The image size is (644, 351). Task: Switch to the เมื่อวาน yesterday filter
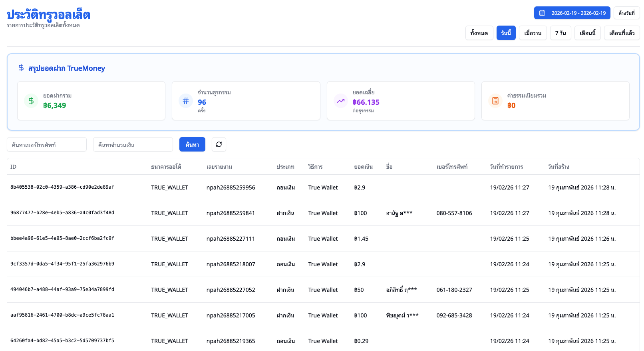point(533,33)
